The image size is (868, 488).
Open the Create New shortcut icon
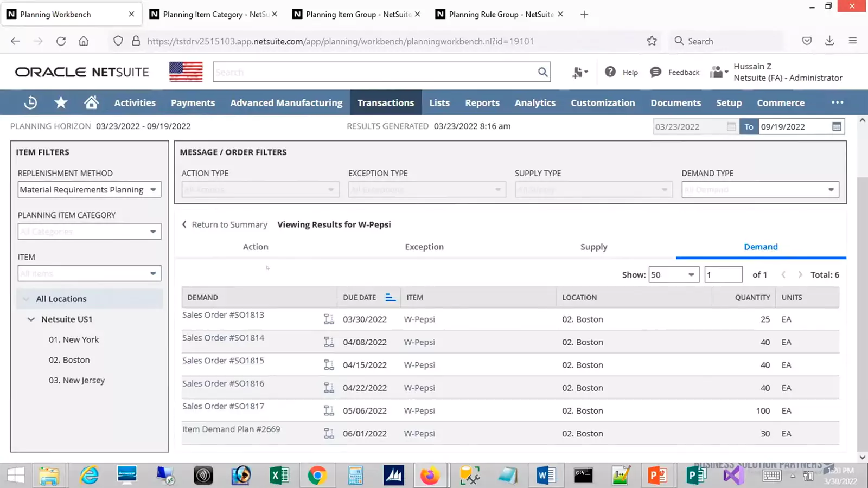(x=579, y=72)
